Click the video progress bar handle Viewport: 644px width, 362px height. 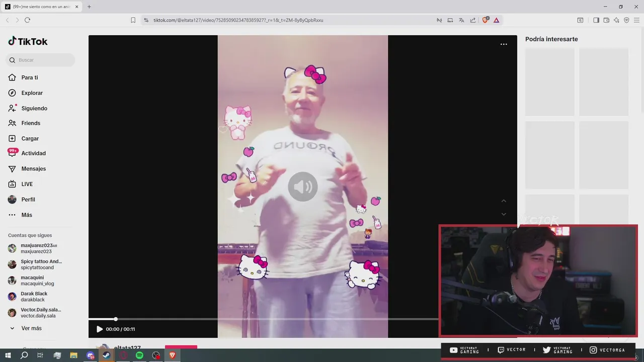pyautogui.click(x=116, y=319)
